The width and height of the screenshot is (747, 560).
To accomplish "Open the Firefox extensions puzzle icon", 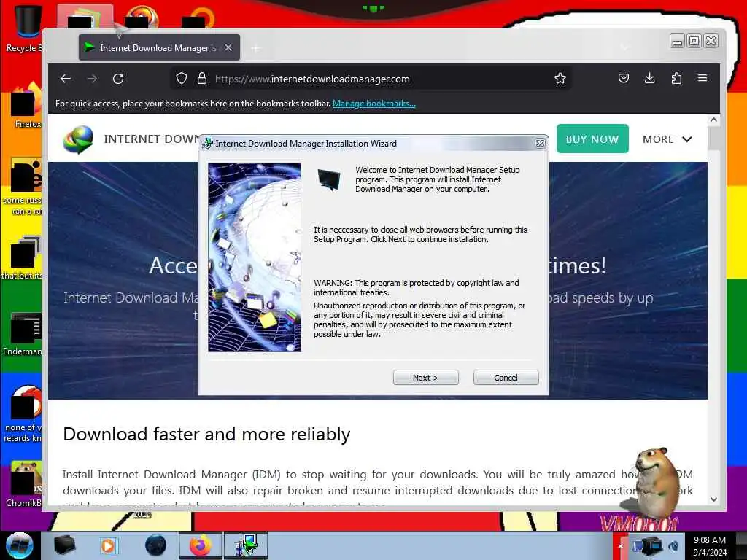I will [x=676, y=78].
